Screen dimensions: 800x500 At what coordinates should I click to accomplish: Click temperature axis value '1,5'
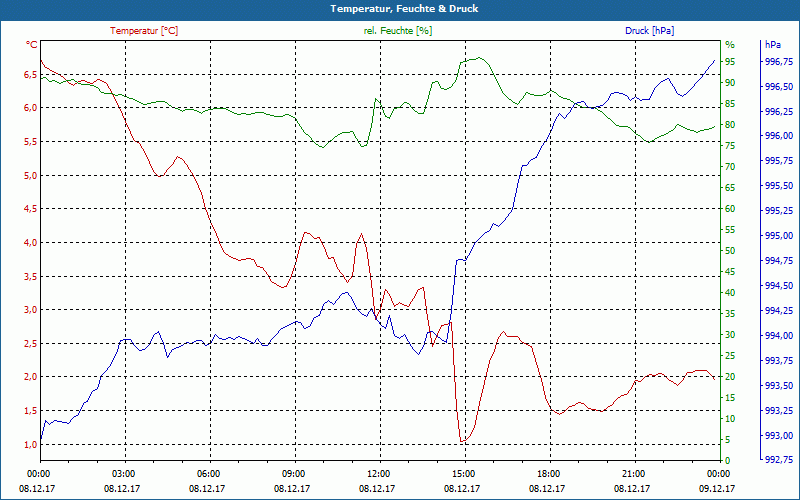click(x=31, y=411)
